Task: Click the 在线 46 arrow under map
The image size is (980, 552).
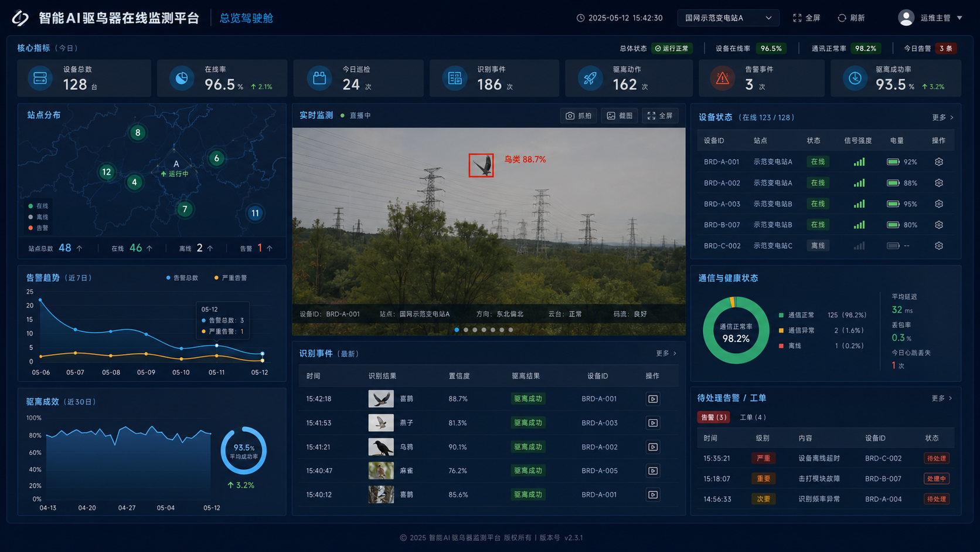Action: pyautogui.click(x=149, y=249)
